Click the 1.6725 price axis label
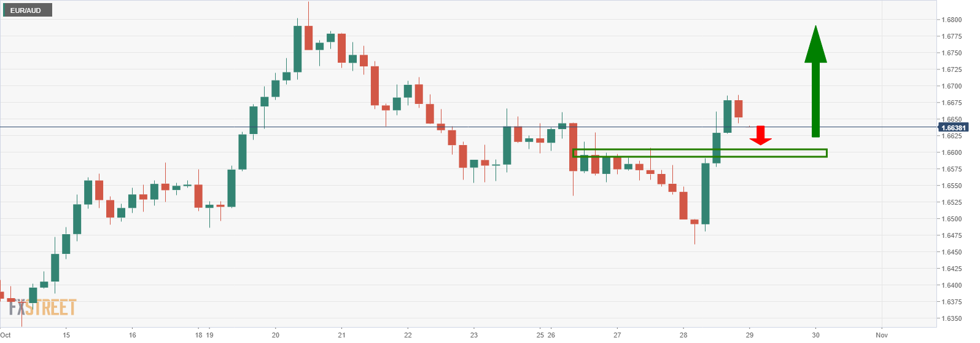Screen dimensions: 980x343 tap(952, 70)
